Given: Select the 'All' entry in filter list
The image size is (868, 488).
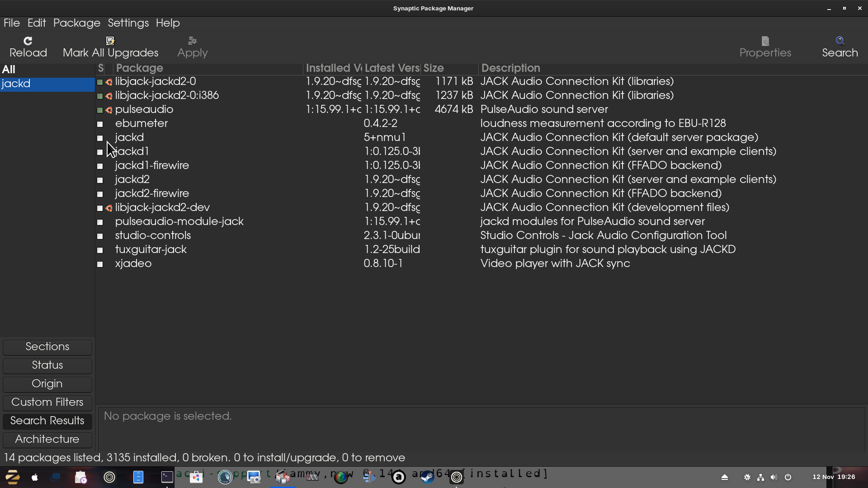Looking at the screenshot, I should pyautogui.click(x=9, y=70).
